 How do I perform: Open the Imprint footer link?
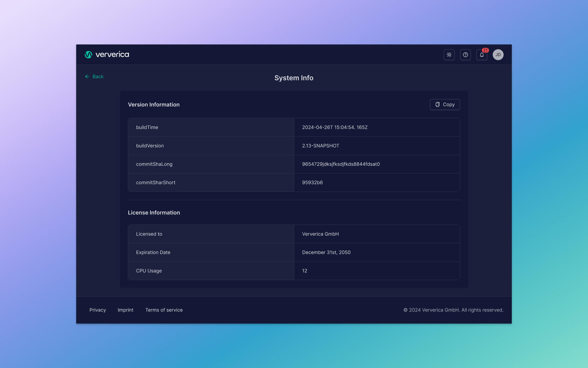click(125, 310)
